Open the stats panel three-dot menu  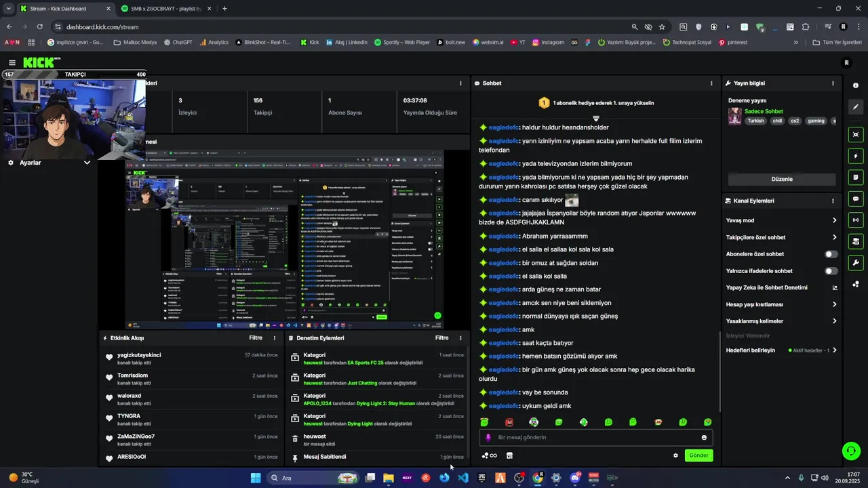tap(460, 83)
